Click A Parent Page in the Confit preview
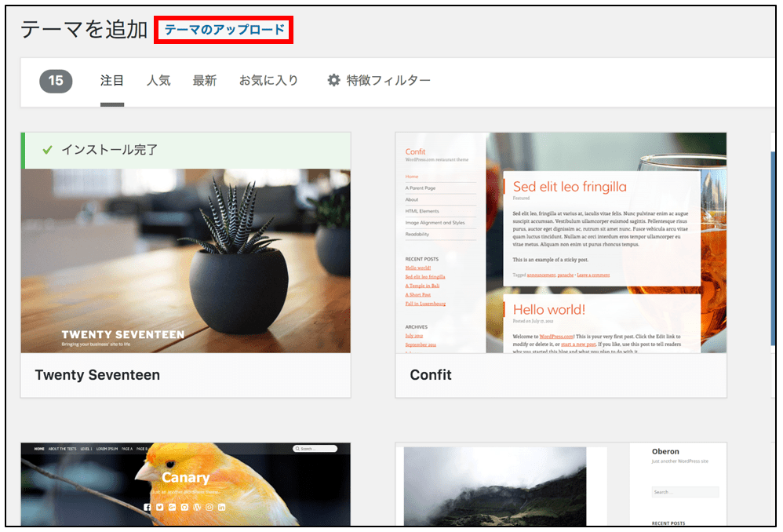783x532 pixels. (421, 188)
